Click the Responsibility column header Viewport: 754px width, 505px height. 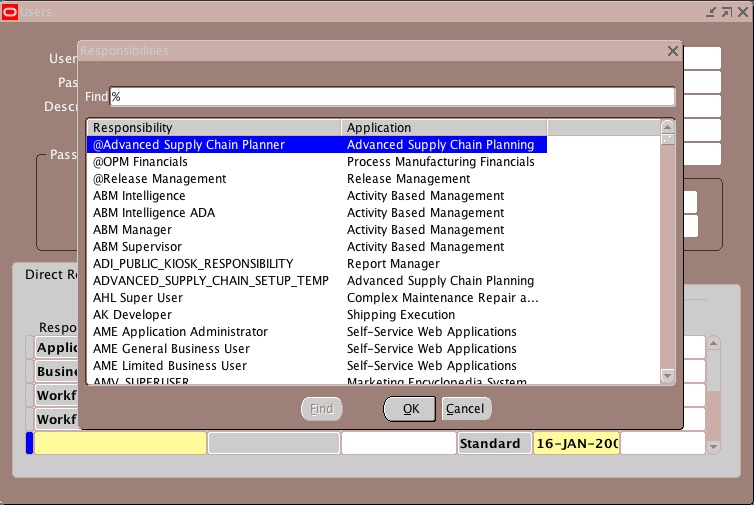214,127
